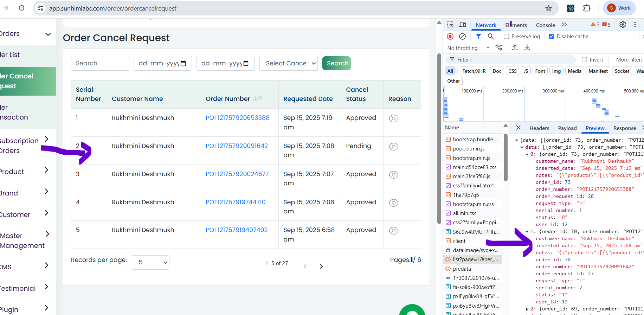This screenshot has height=315, width=644.
Task: Open order link POT121757919497492
Action: point(237,230)
